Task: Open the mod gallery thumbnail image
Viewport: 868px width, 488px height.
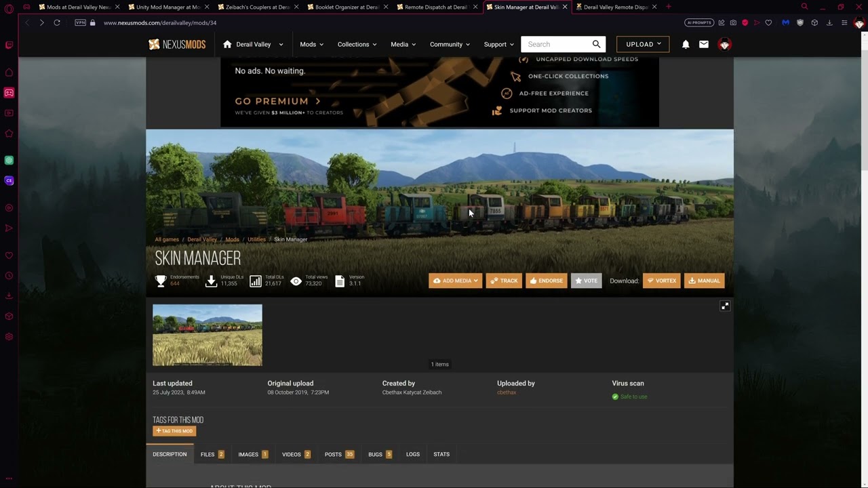Action: tap(208, 335)
